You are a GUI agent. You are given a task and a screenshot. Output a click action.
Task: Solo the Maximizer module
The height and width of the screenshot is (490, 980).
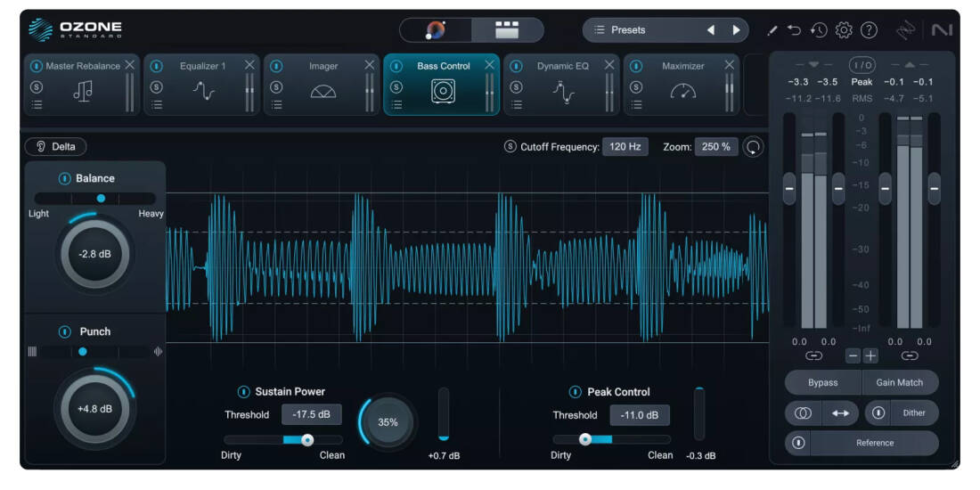[636, 87]
